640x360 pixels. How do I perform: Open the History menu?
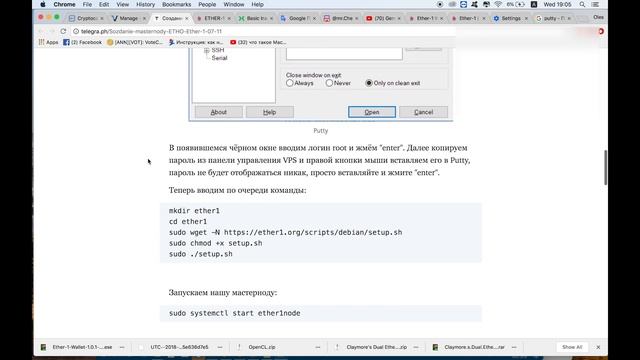pos(145,4)
